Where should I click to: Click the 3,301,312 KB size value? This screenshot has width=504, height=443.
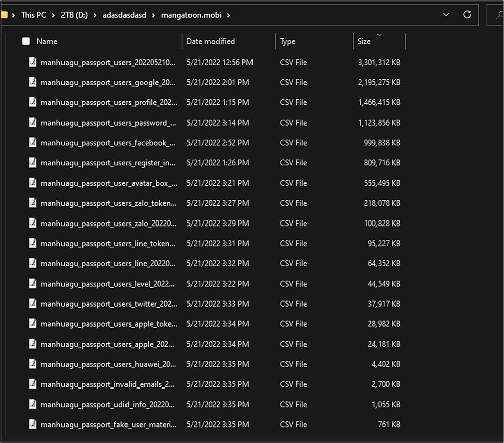(380, 62)
